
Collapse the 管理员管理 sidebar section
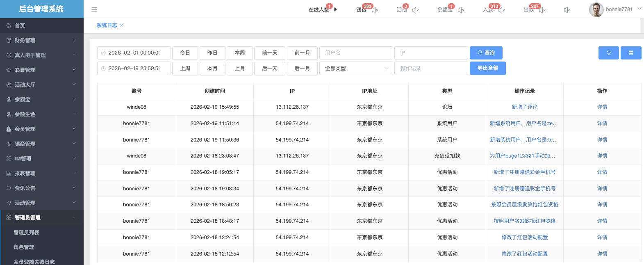click(41, 218)
